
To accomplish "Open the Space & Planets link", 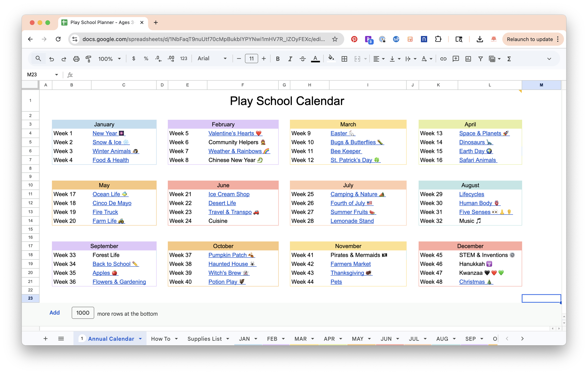I will 480,133.
